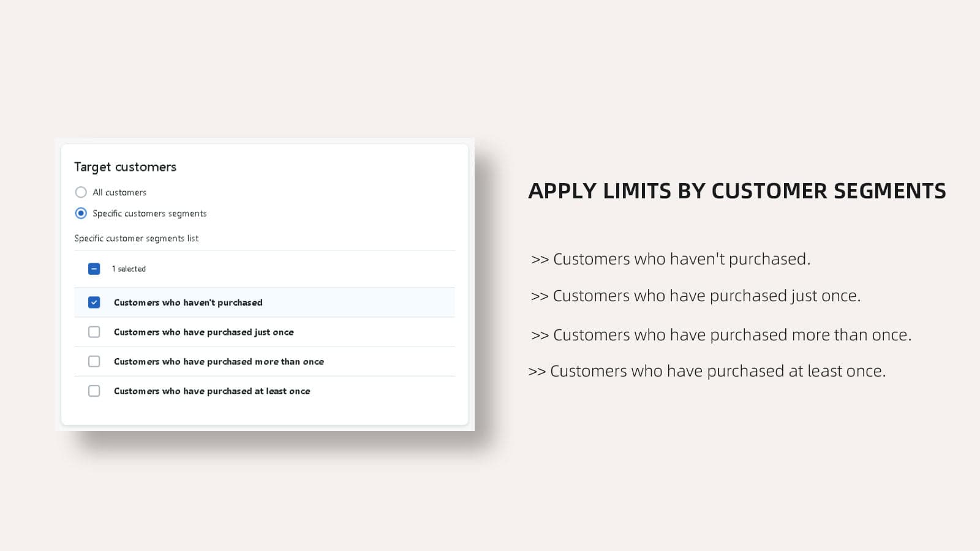Click the "Specific customers segments" label text

point(149,213)
